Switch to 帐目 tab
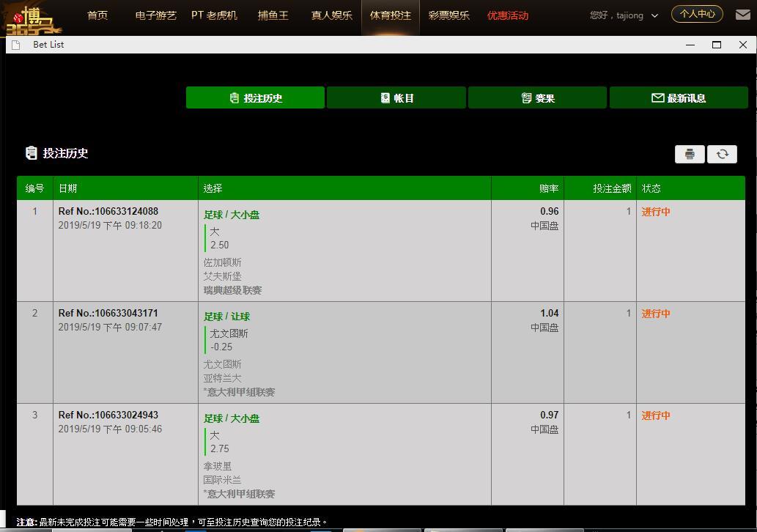 click(396, 97)
